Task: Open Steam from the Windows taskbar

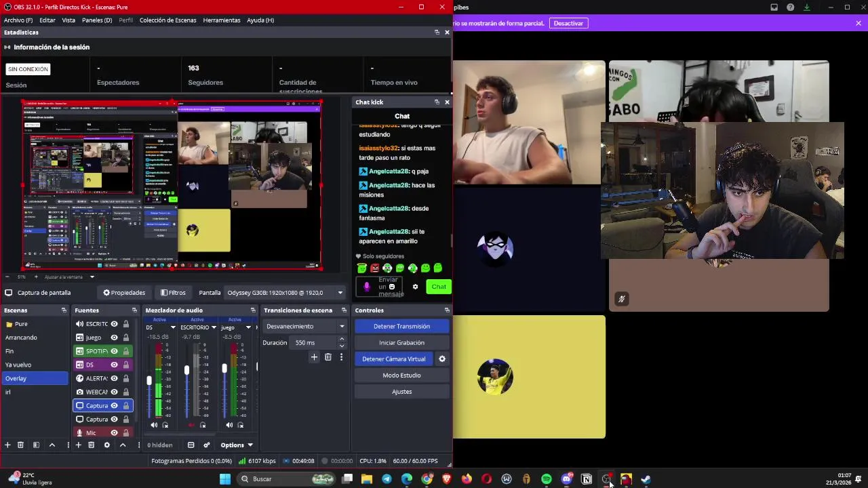Action: click(x=646, y=479)
